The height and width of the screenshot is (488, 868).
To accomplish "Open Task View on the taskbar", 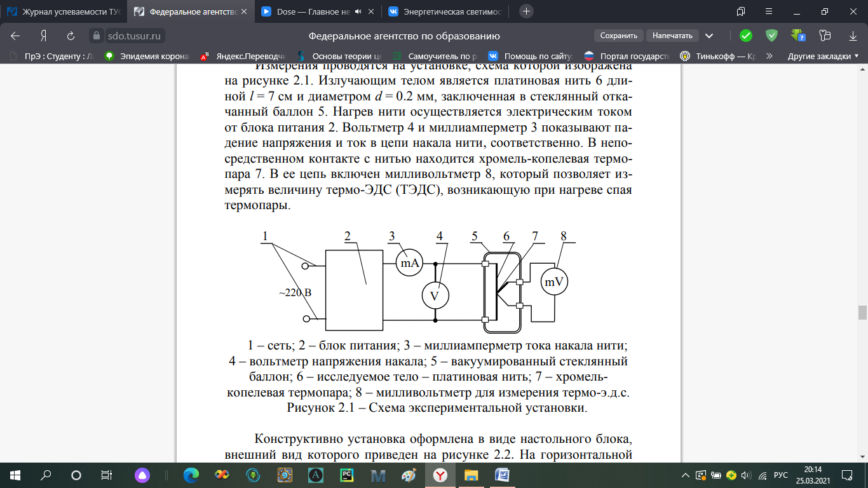I will 107,475.
